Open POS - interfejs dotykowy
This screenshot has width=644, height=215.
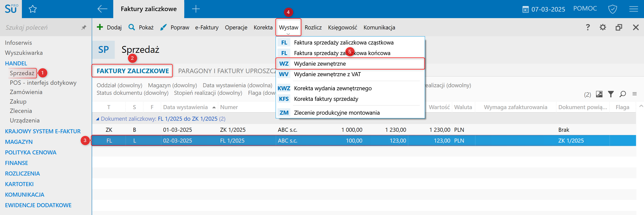pos(43,83)
